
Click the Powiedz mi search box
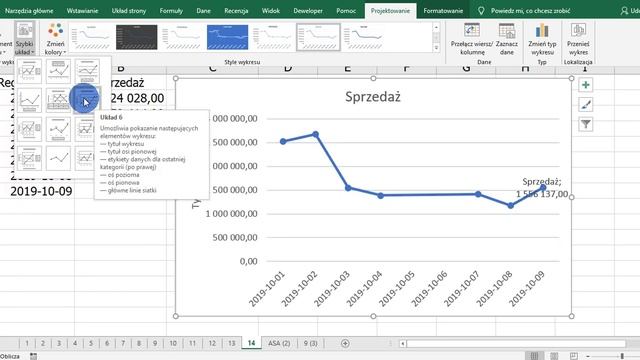point(530,11)
